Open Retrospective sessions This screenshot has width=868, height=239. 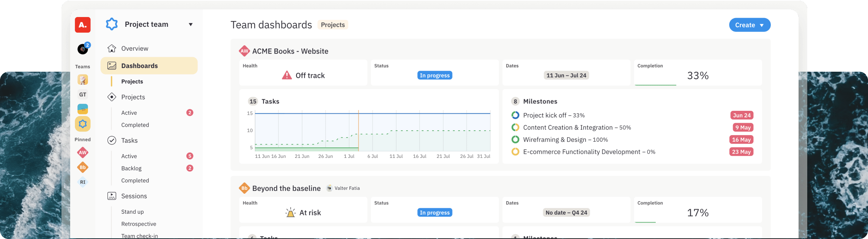[x=139, y=224]
